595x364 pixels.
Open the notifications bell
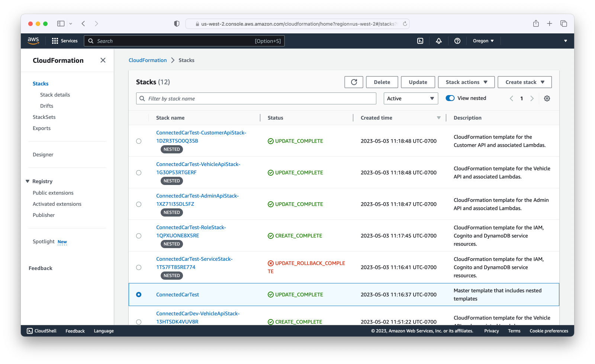pos(439,41)
